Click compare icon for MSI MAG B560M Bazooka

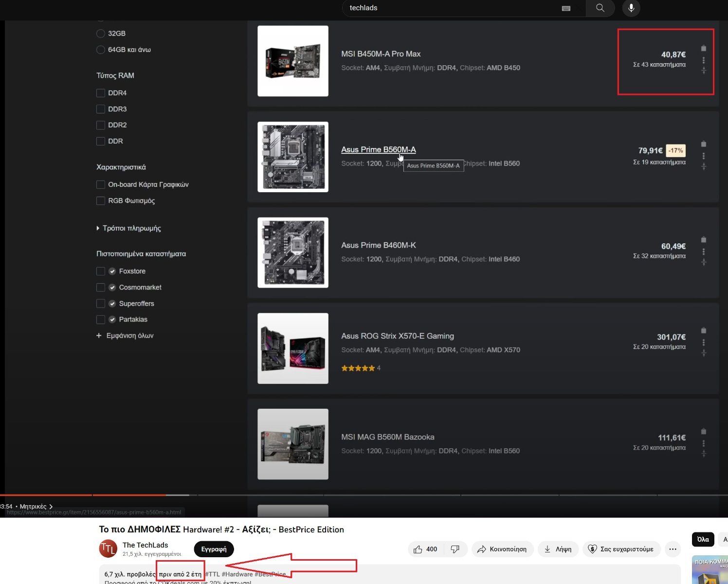704,454
